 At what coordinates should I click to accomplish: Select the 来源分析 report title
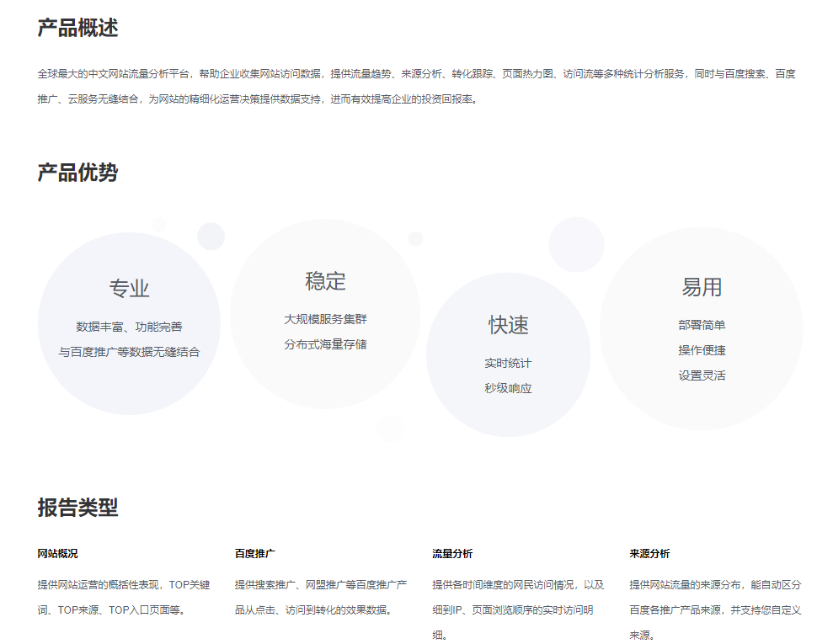pos(649,554)
